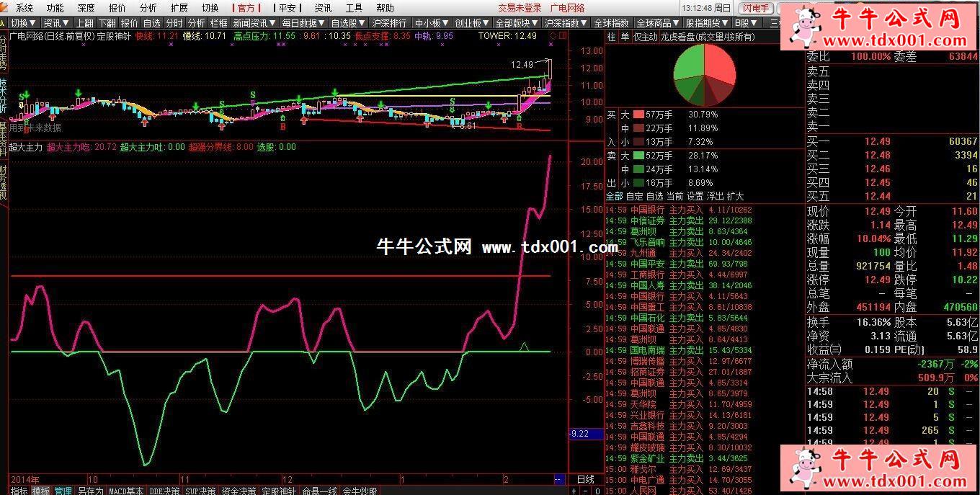980x495 pixels.
Task: Click the 日线 period selector box
Action: pos(586,479)
